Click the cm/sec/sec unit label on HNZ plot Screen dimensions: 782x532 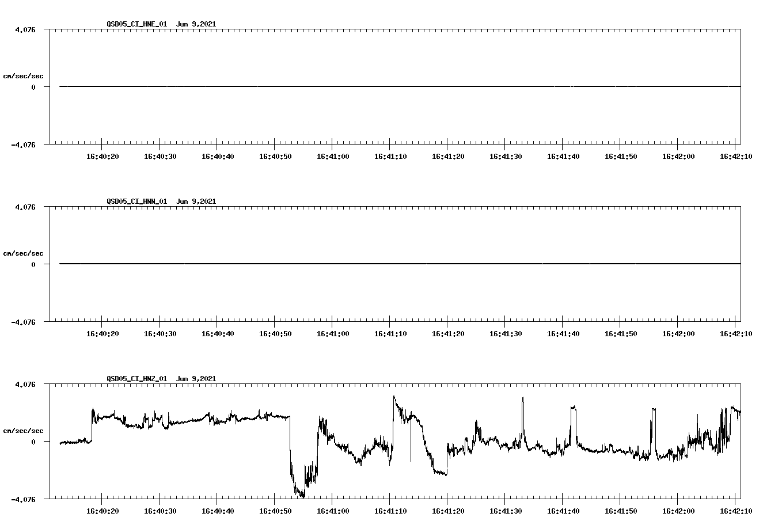point(23,431)
